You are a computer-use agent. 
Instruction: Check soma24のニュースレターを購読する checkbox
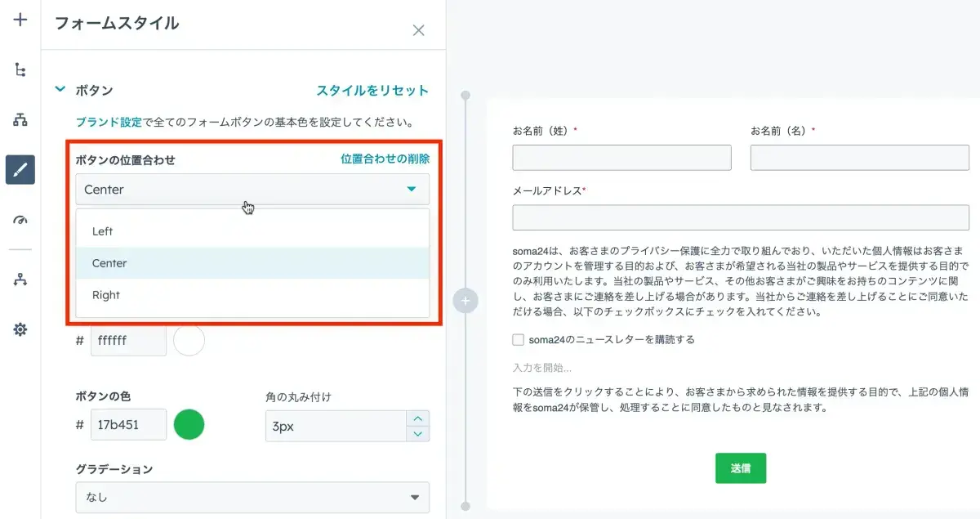tap(518, 339)
